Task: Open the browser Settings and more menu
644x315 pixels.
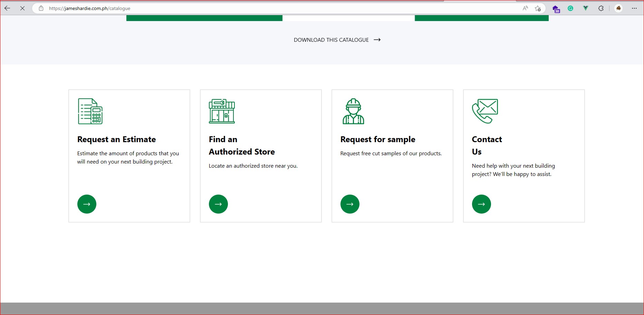Action: point(634,8)
